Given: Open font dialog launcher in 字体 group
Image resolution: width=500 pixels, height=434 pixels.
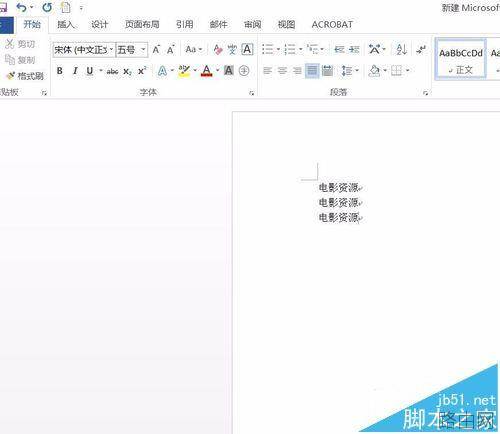Looking at the screenshot, I should (252, 93).
